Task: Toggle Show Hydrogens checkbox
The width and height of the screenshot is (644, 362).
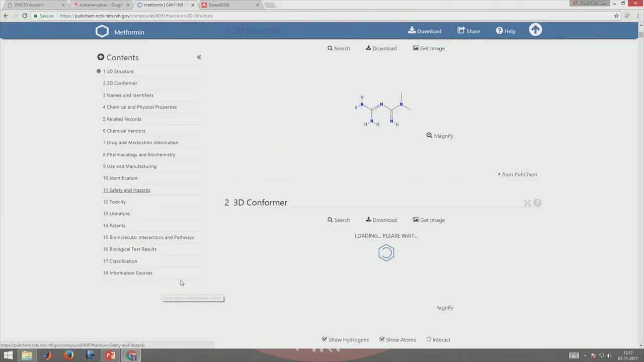Action: click(325, 339)
